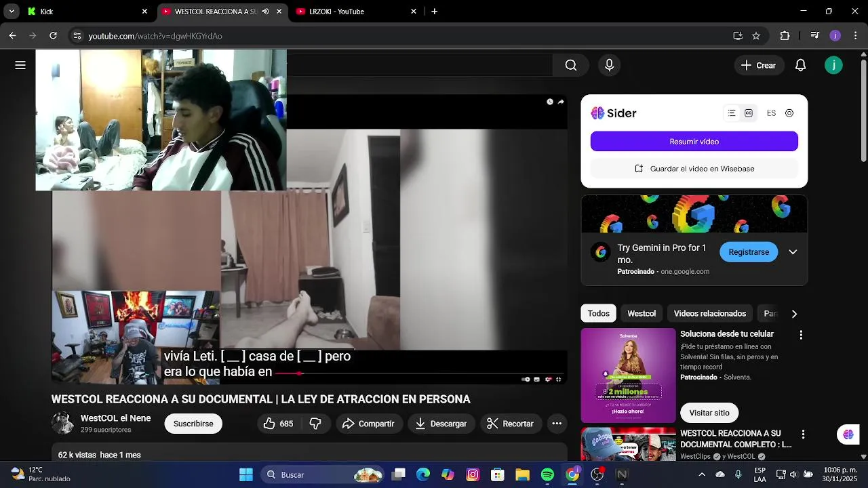Screen dimensions: 868x488
Task: Bookmark this page with the star
Action: (x=756, y=36)
